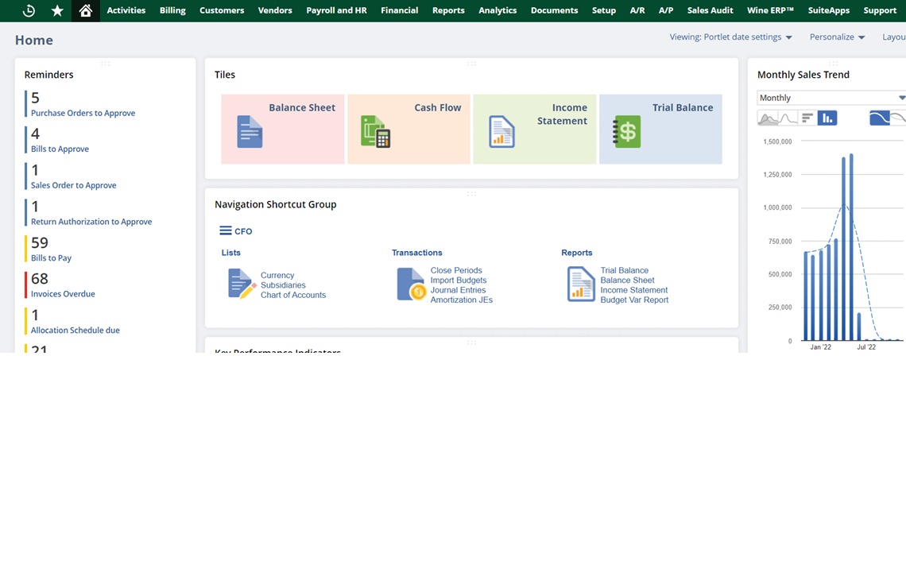Go to the Home house icon
Image resolution: width=906 pixels, height=588 pixels.
point(86,10)
